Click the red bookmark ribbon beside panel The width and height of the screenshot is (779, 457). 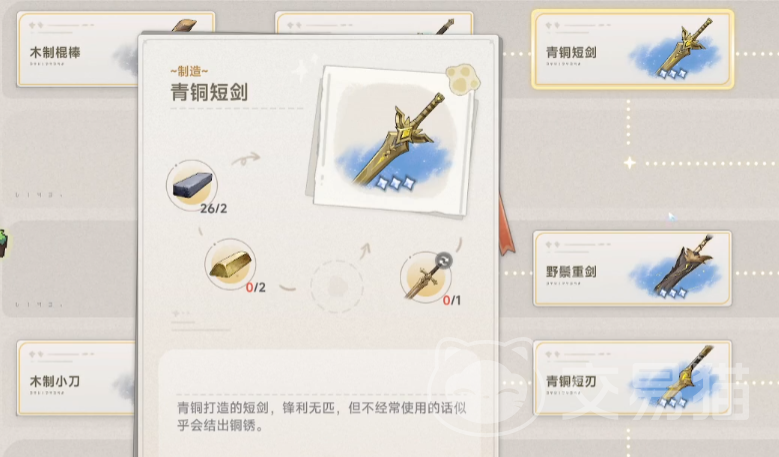(x=507, y=226)
